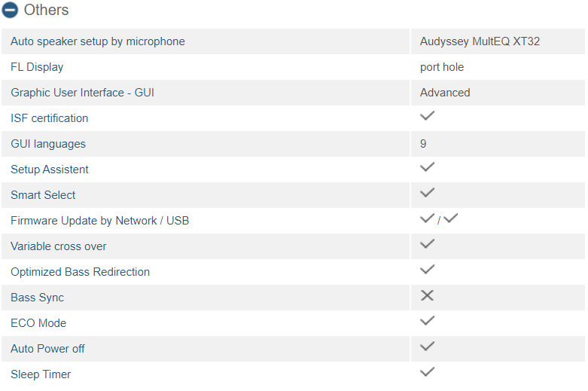
Task: Click the USB firmware update checkmark
Action: coord(450,218)
